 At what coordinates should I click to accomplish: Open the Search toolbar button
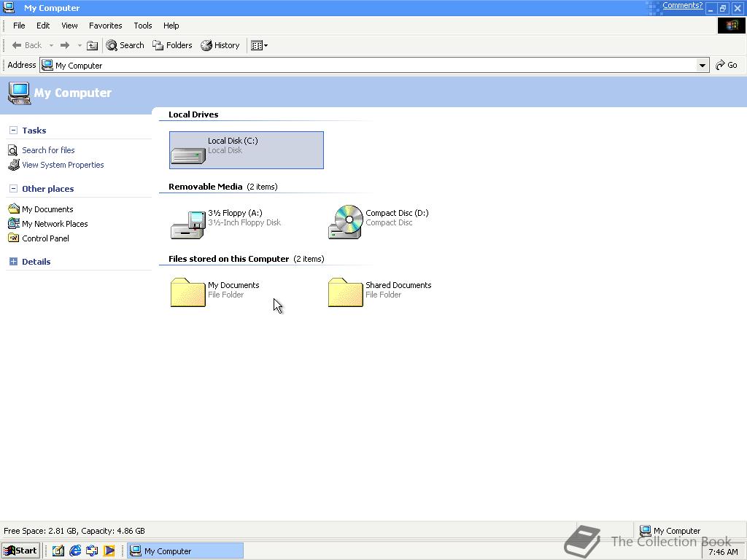tap(125, 45)
